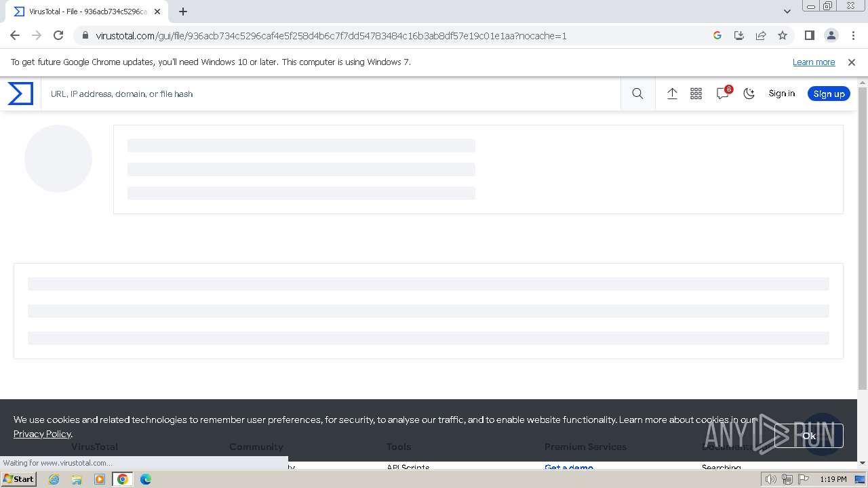The image size is (868, 488).
Task: Reload the page with refresh icon
Action: [58, 35]
